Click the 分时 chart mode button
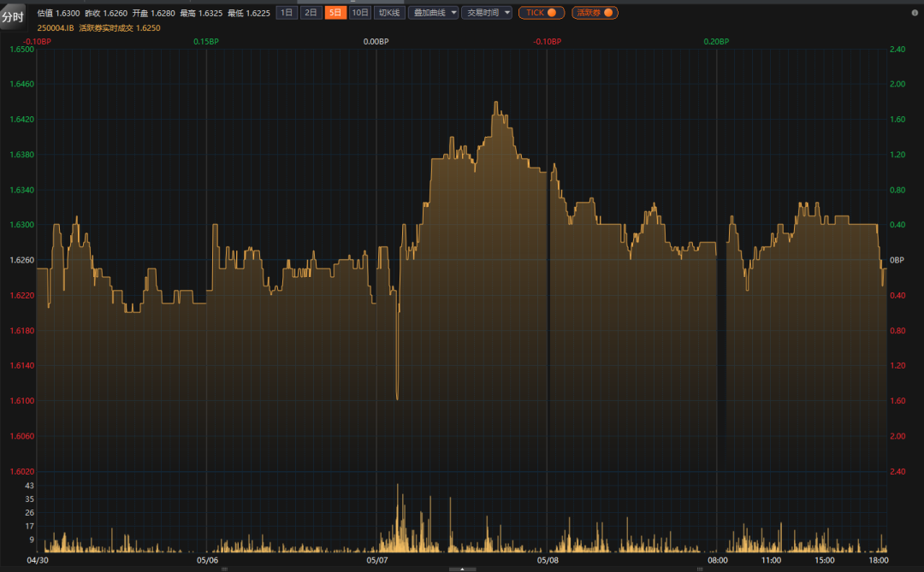Screen dimensions: 924x572 coord(13,17)
